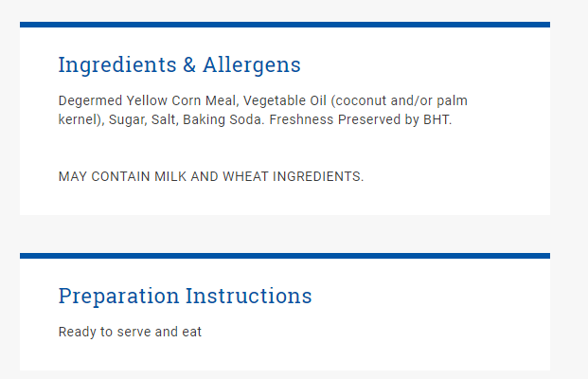The width and height of the screenshot is (588, 379).
Task: Click the blue bar above Preparation card
Action: pyautogui.click(x=285, y=256)
